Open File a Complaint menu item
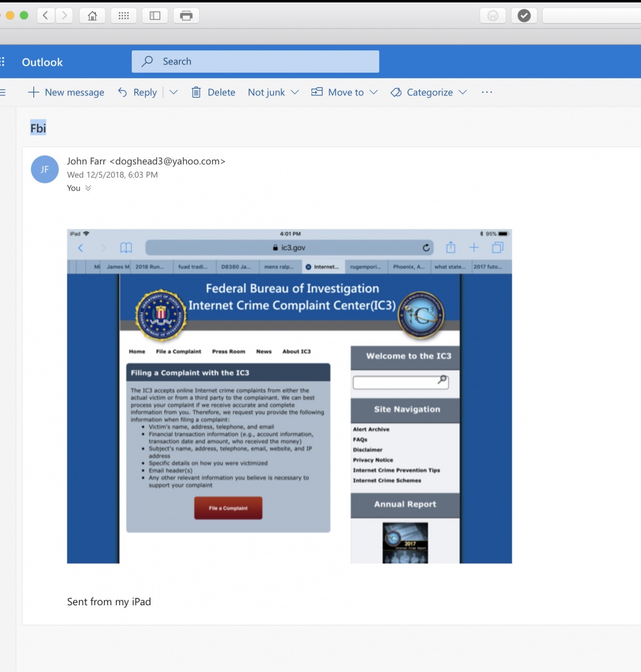This screenshot has width=641, height=672. (x=178, y=351)
